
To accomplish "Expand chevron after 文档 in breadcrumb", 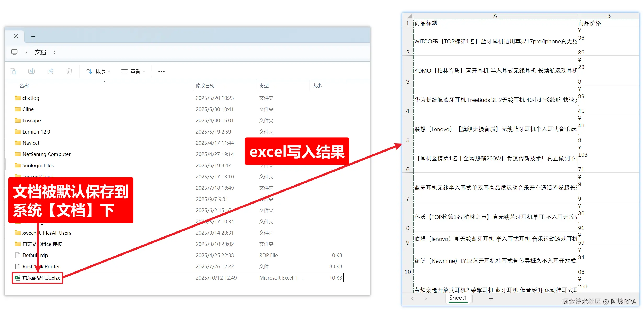I will [54, 53].
